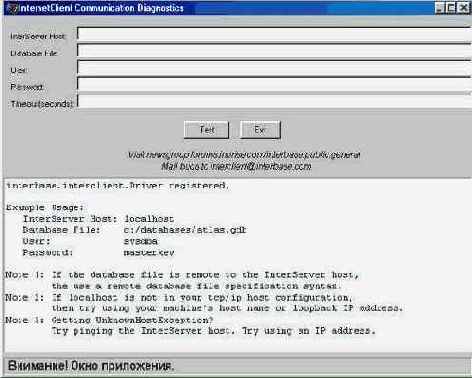Click the newsgroup visit text line
Viewport: 472px width, 378px height.
point(244,155)
